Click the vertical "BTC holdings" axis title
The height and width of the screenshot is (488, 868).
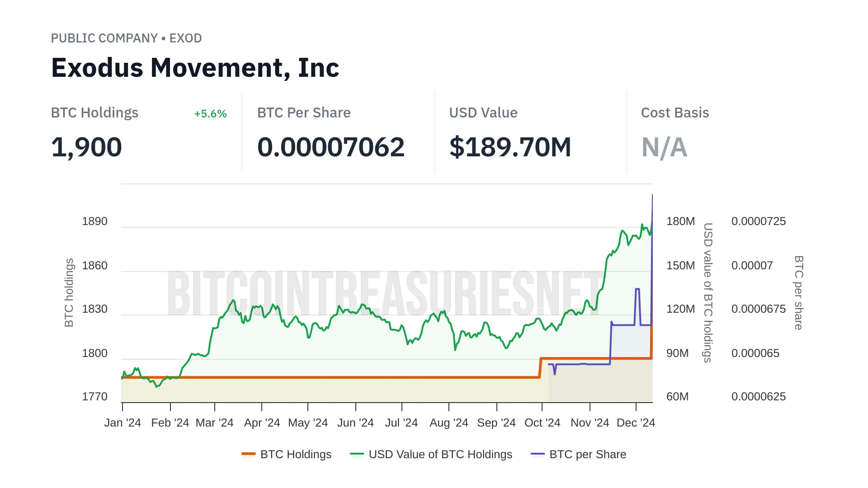69,292
